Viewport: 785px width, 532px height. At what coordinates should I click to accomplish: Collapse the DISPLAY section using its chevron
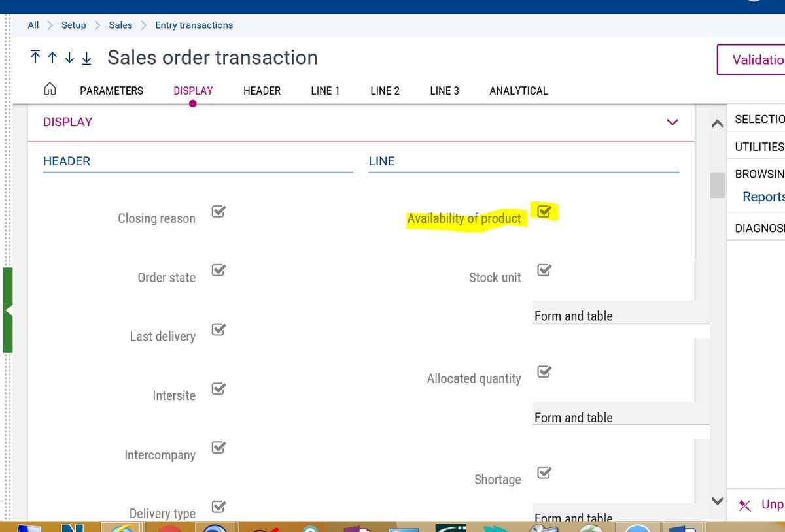point(672,122)
